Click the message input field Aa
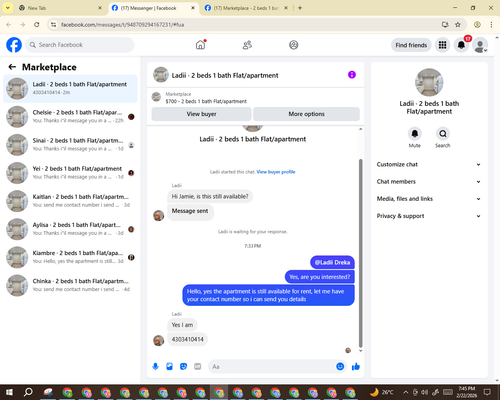Screen dimensions: 500x400 pyautogui.click(x=272, y=367)
